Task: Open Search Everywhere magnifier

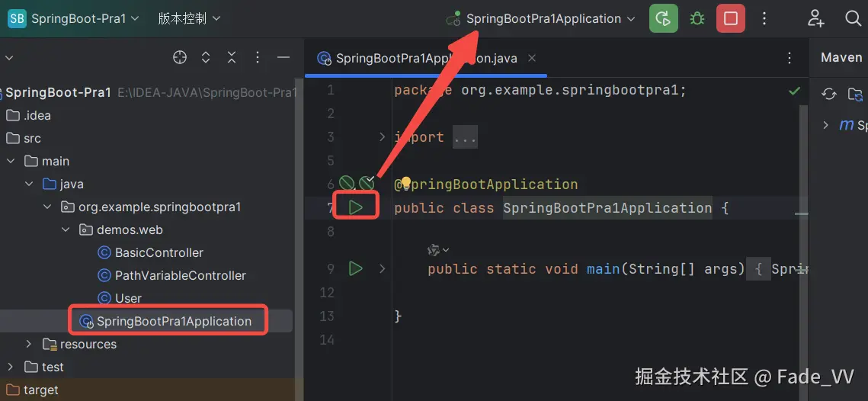Action: (x=853, y=18)
